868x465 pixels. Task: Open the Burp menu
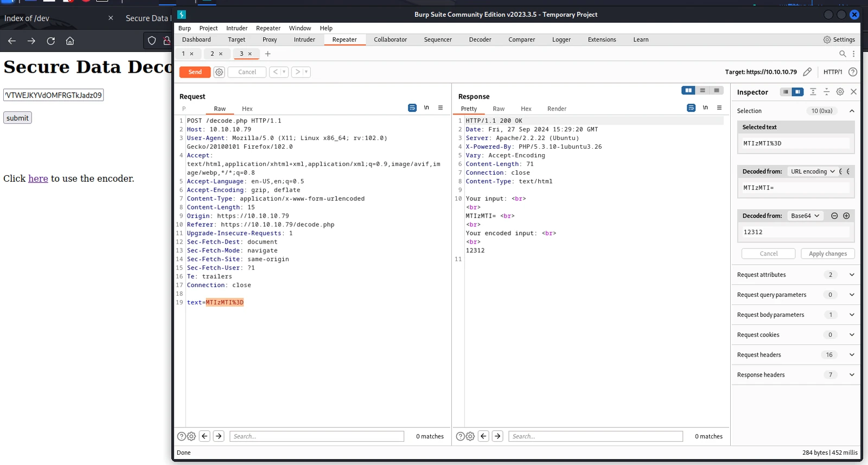point(184,28)
